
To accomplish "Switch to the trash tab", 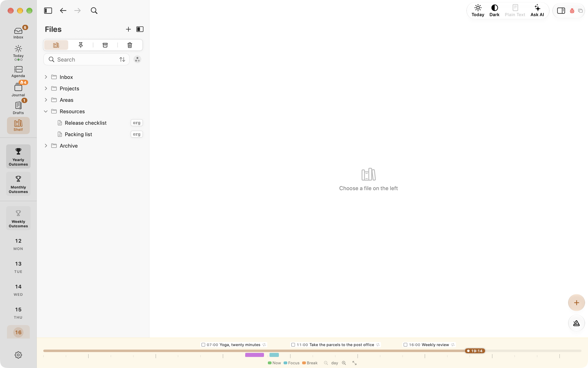I will 130,45.
